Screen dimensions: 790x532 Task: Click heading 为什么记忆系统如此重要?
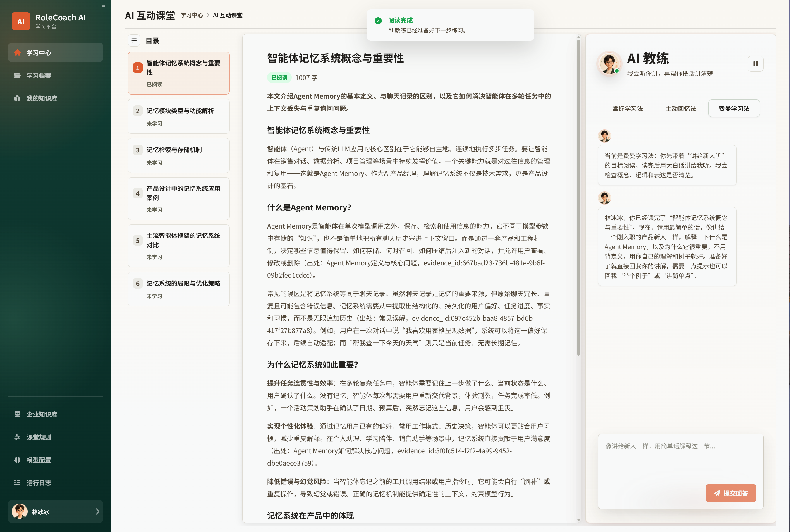click(x=312, y=365)
